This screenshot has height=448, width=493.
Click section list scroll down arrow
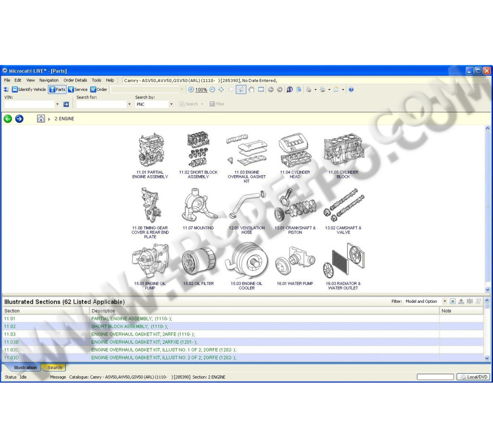(487, 358)
